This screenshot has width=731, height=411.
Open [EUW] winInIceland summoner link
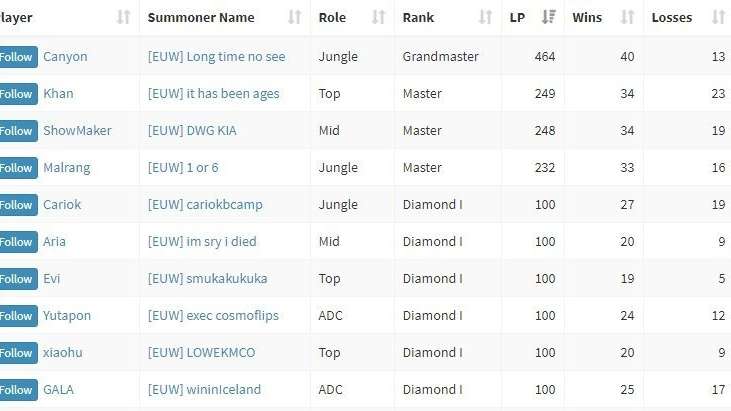(204, 390)
